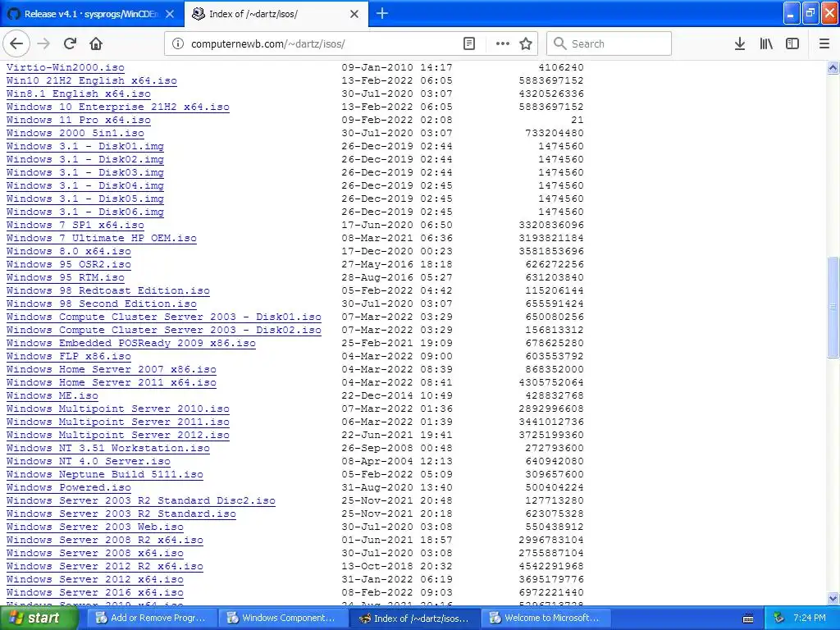Click Windows FLP x86.iso link
This screenshot has height=630, width=840.
click(69, 356)
